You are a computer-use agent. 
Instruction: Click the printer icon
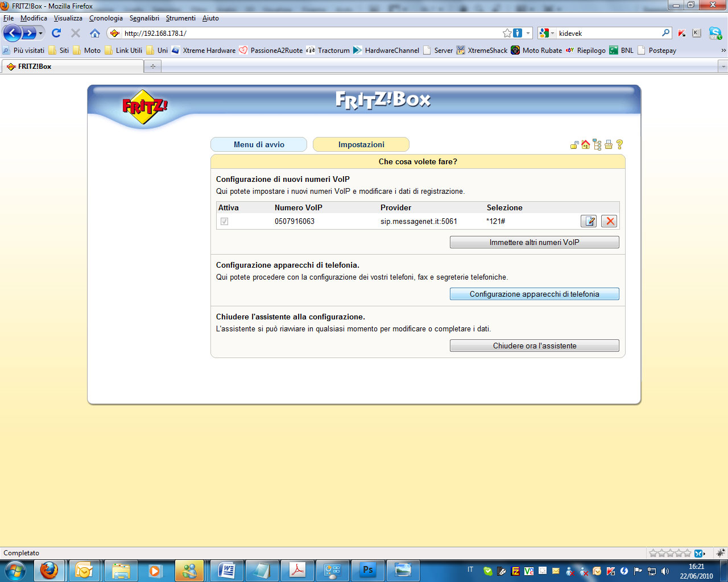[x=609, y=144]
